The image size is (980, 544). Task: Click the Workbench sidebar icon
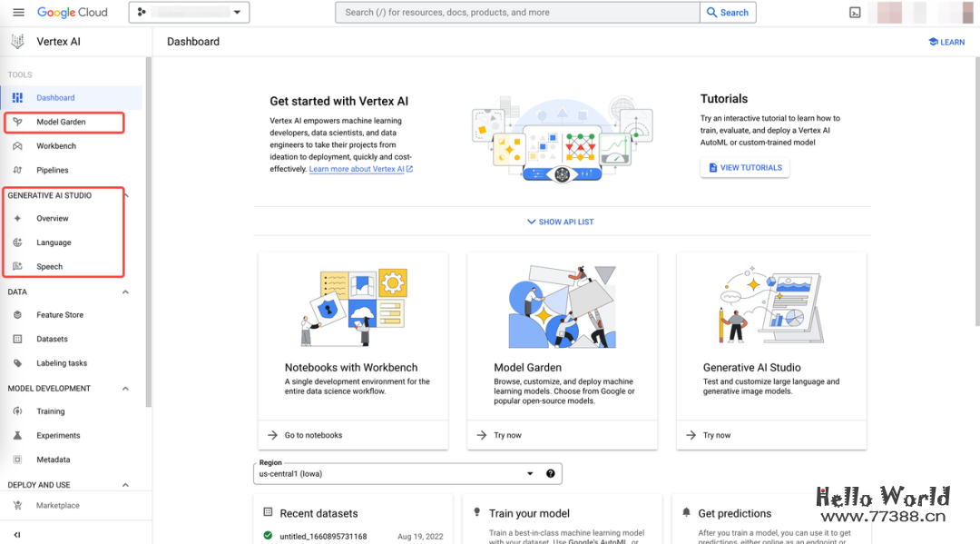click(x=17, y=146)
